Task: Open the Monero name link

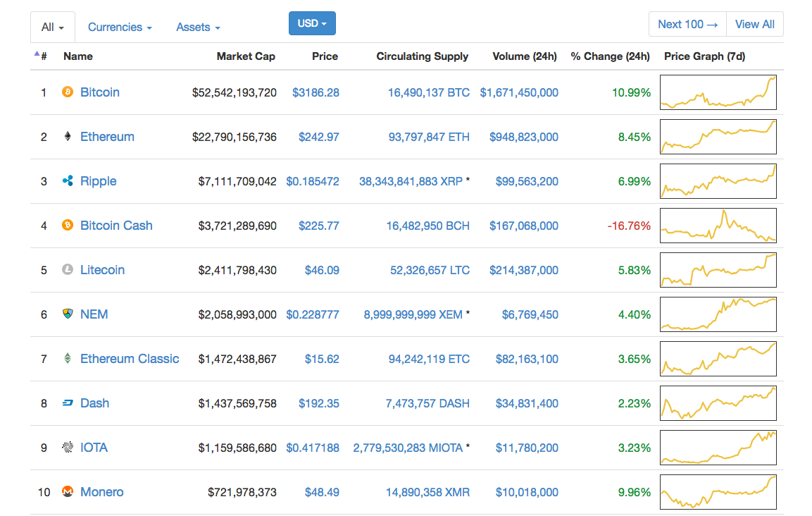Action: (102, 491)
